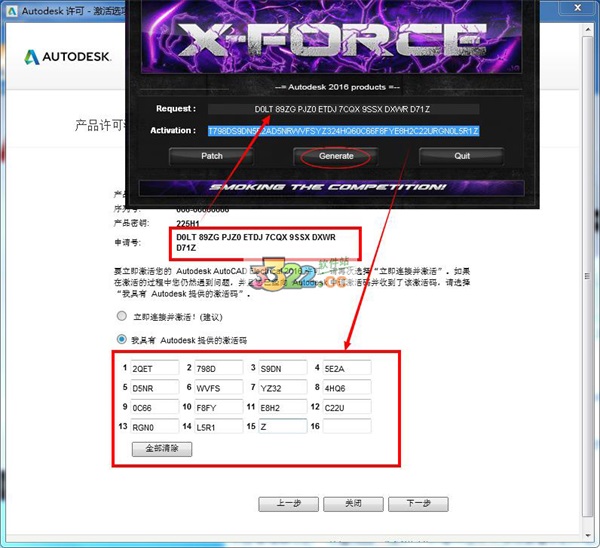This screenshot has width=600, height=548.
Task: Click the 产品密钥 label
Action: [x=132, y=223]
